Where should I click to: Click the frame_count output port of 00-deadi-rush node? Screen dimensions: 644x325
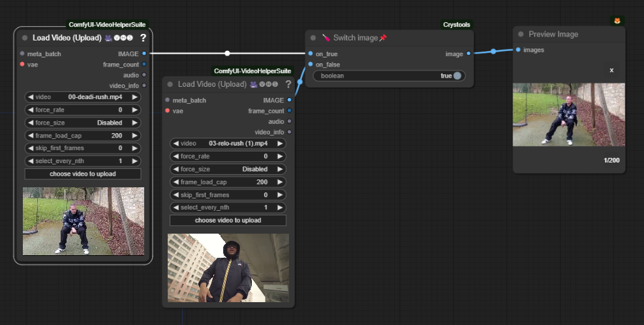[144, 64]
